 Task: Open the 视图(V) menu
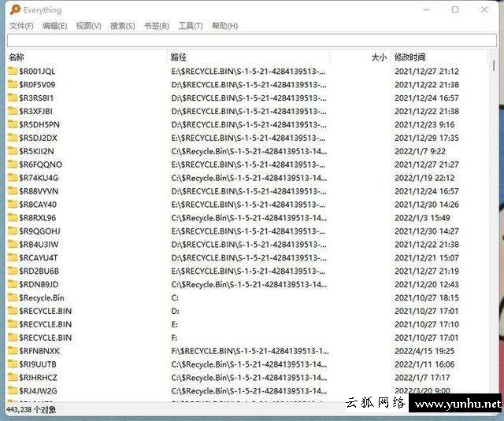89,26
